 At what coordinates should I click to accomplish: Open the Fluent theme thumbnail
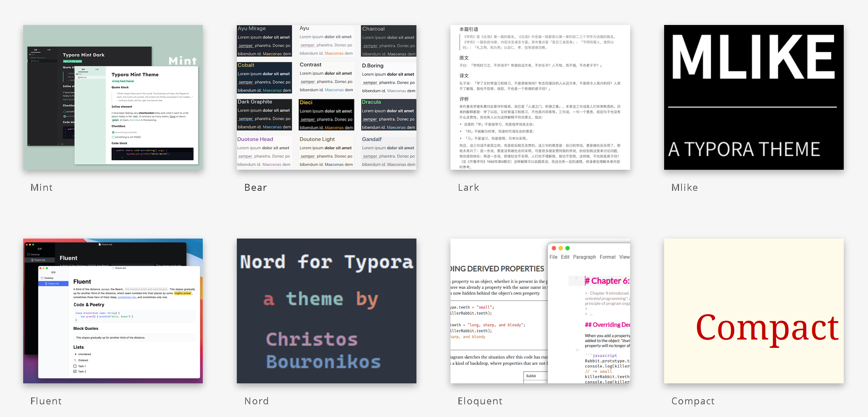point(113,311)
